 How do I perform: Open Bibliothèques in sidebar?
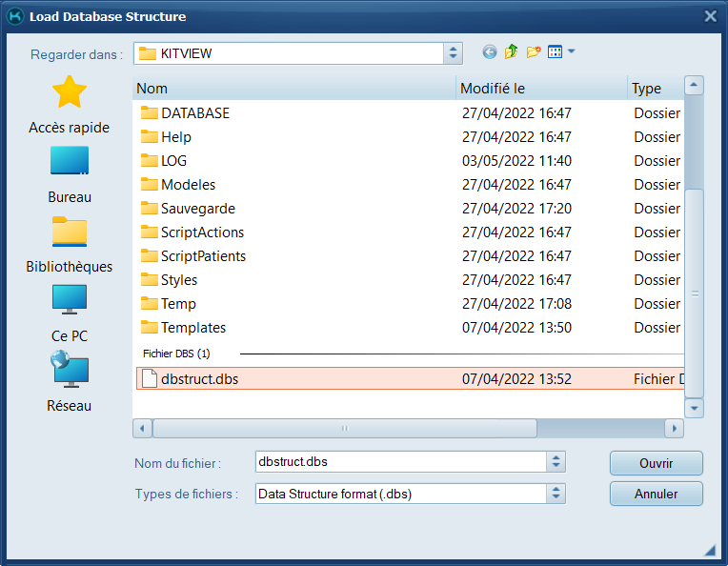[x=69, y=245]
